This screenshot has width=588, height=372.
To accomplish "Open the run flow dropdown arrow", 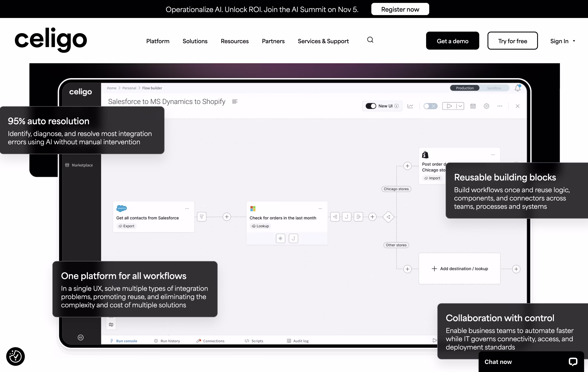I will click(x=460, y=106).
